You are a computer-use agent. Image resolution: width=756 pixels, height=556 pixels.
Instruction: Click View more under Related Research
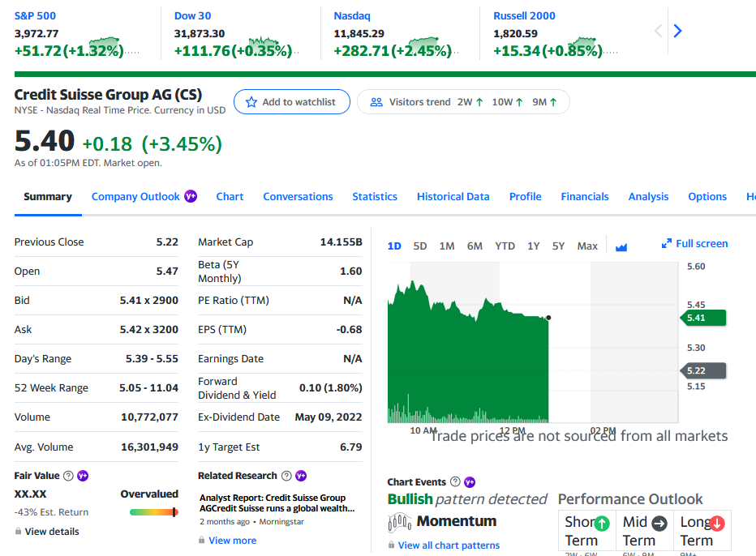click(x=232, y=541)
